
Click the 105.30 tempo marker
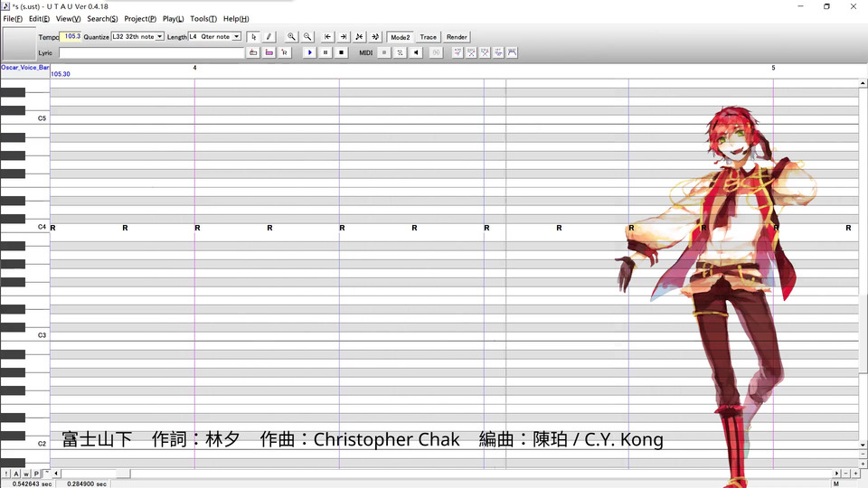click(61, 74)
